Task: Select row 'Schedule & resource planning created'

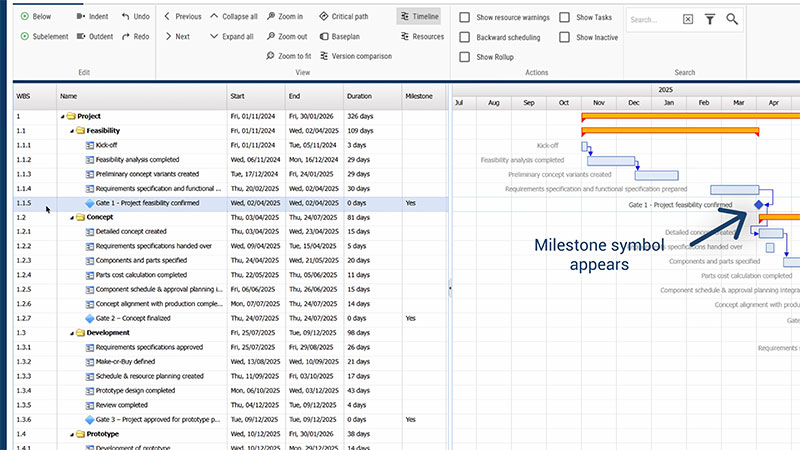Action: pos(231,376)
